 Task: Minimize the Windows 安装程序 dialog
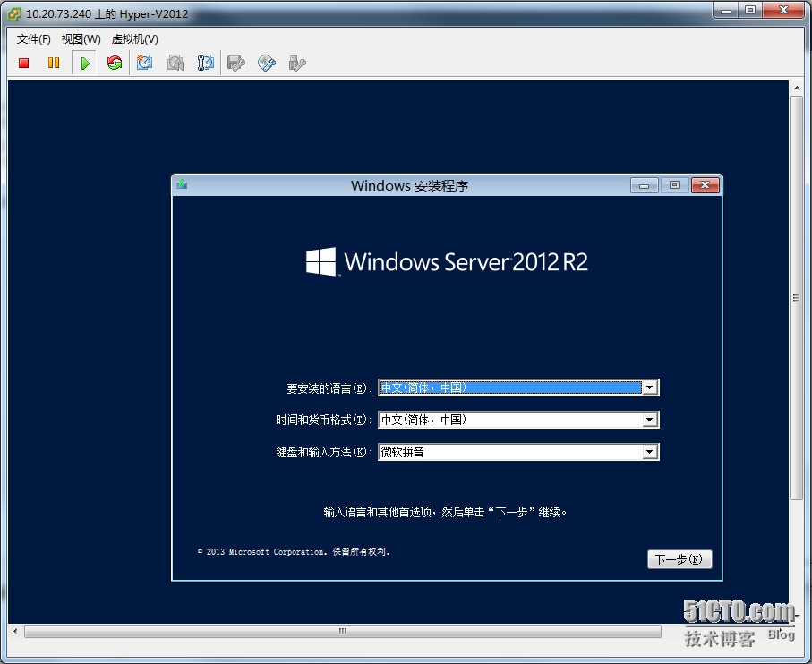645,186
